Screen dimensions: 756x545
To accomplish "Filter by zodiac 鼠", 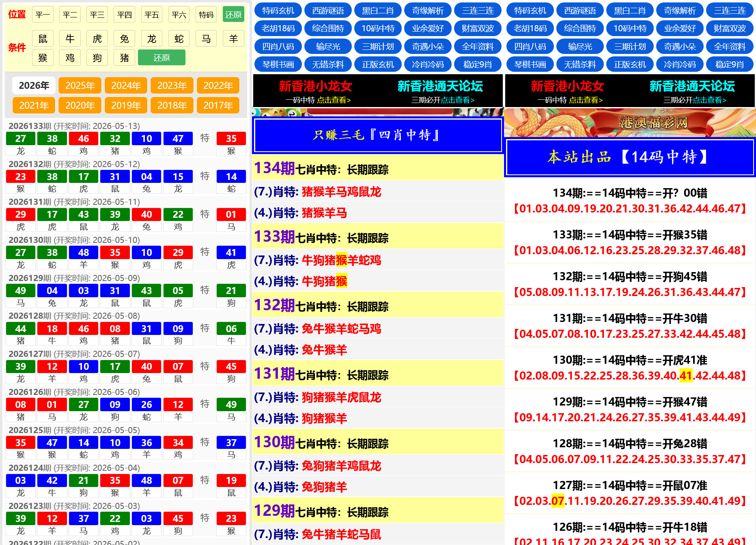I will point(43,39).
